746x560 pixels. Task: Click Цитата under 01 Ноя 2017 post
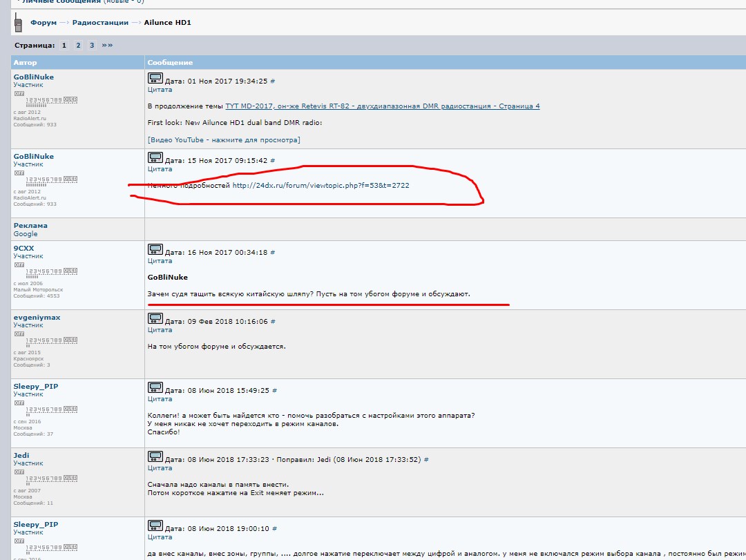(x=160, y=90)
